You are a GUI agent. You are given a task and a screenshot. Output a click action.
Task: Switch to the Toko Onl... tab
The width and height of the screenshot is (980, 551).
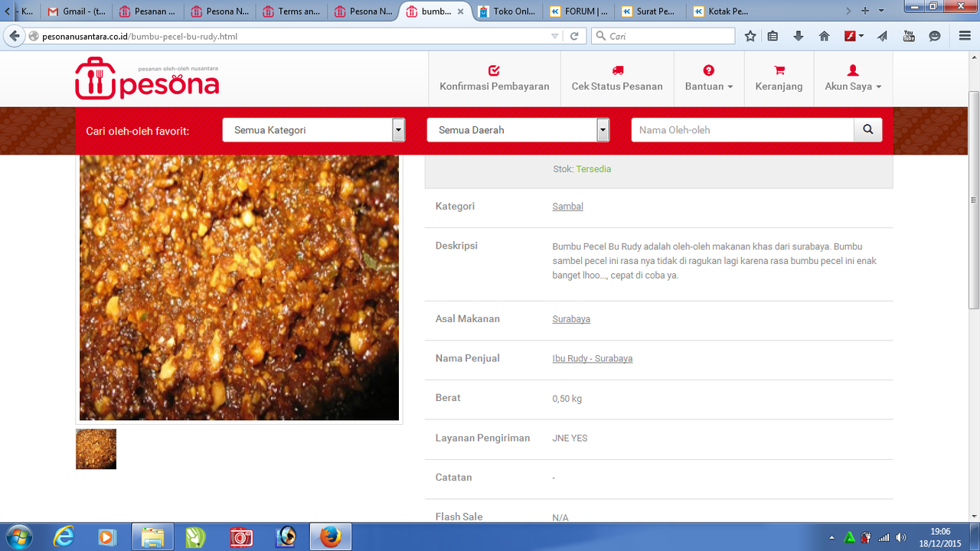(507, 11)
